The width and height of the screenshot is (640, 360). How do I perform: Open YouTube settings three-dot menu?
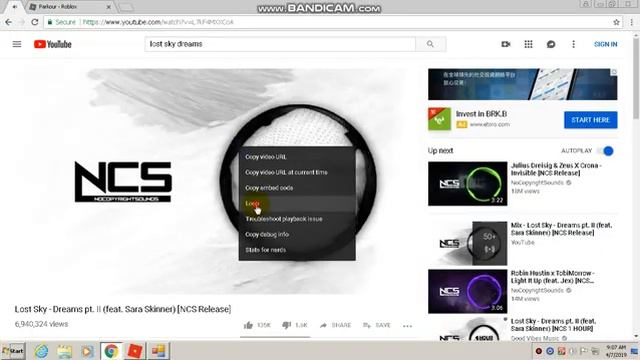pyautogui.click(x=573, y=44)
